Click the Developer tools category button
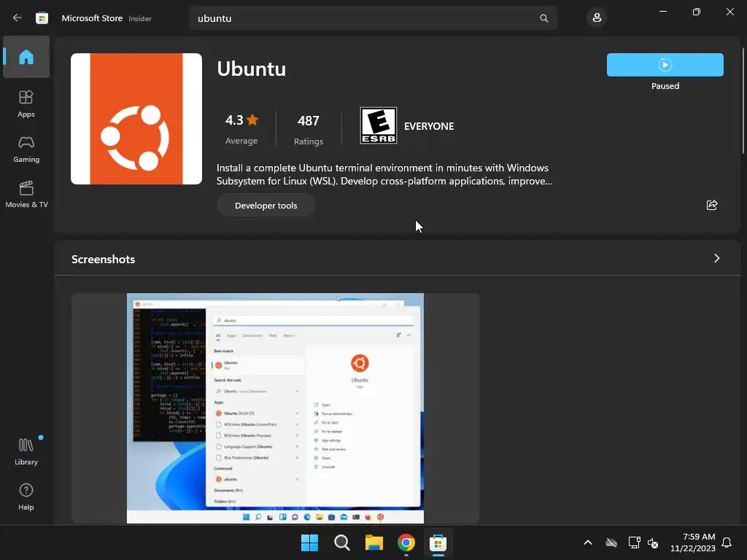This screenshot has height=560, width=747. tap(266, 205)
